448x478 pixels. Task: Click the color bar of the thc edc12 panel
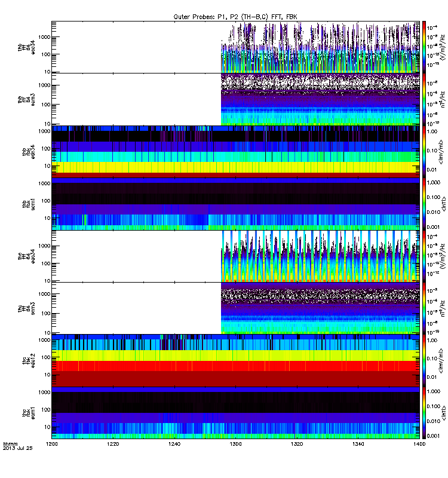click(x=424, y=361)
